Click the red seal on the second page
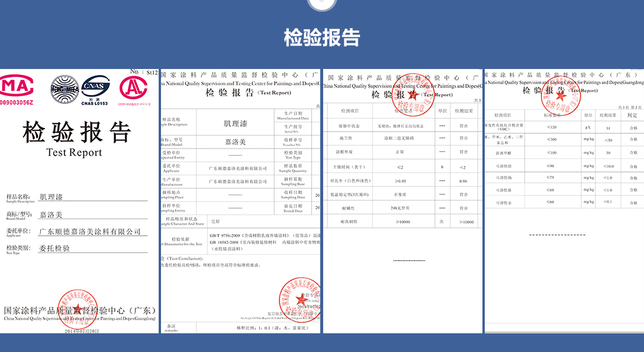The image size is (644, 352). 300,300
